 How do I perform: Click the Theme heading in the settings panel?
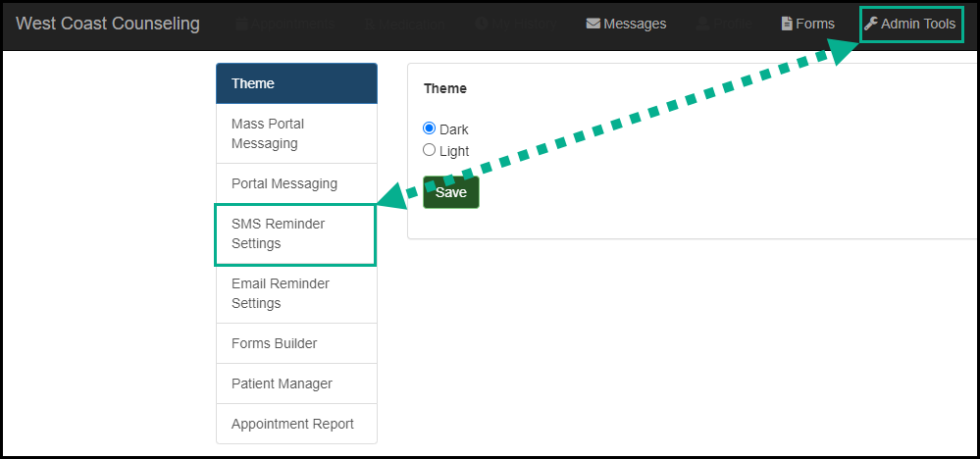coord(445,88)
